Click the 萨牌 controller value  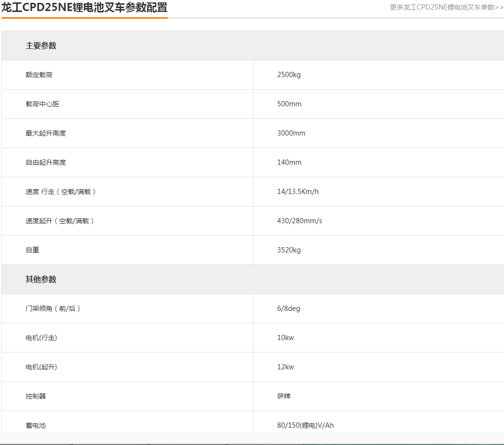coord(284,396)
